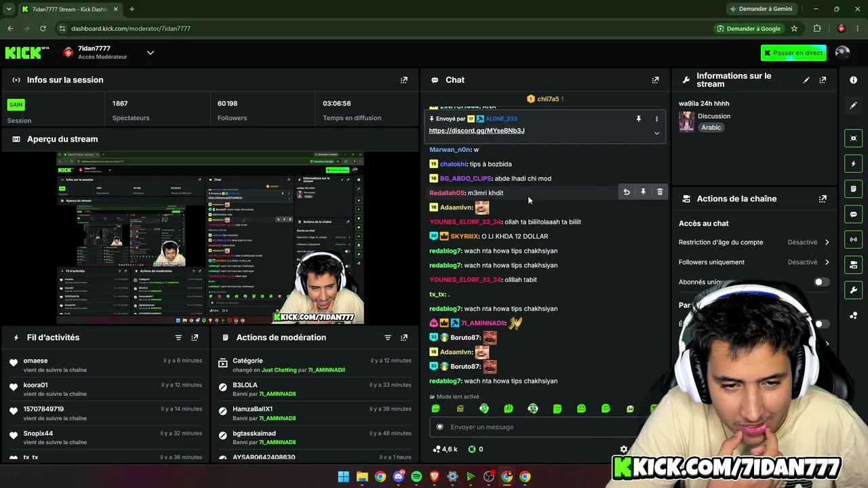Open Restriction d'âge du compte setting

coord(754,242)
